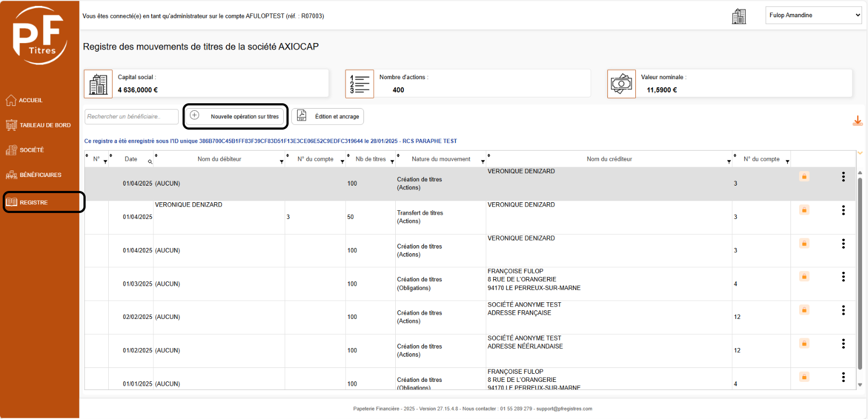
Task: Click the Rechercher un bénéficiaire search field
Action: [x=131, y=117]
